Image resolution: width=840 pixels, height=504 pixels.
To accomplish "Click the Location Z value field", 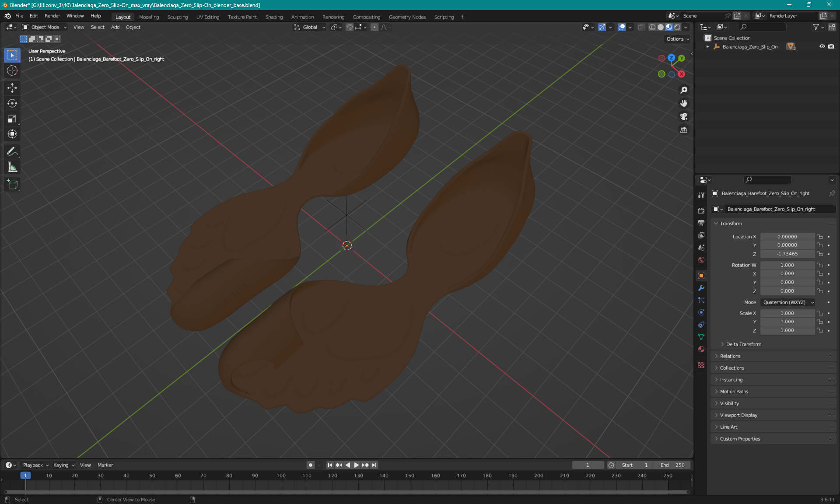I will (787, 254).
